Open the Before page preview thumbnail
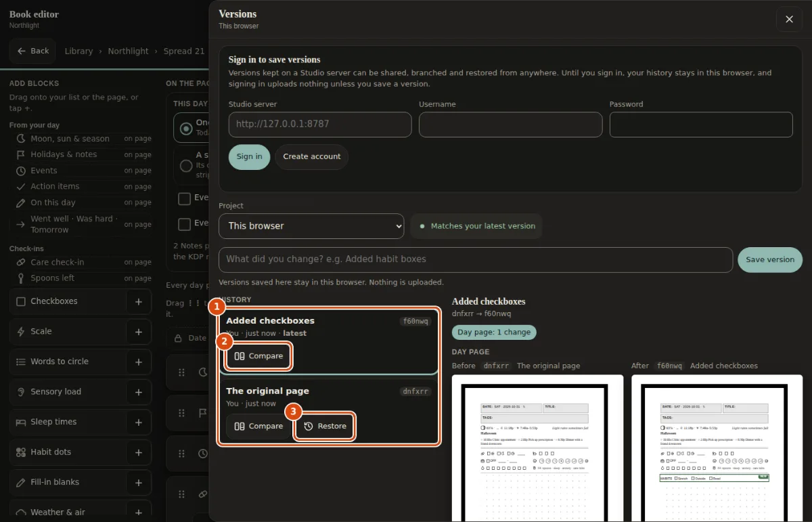Viewport: 812px width, 522px height. (x=538, y=448)
